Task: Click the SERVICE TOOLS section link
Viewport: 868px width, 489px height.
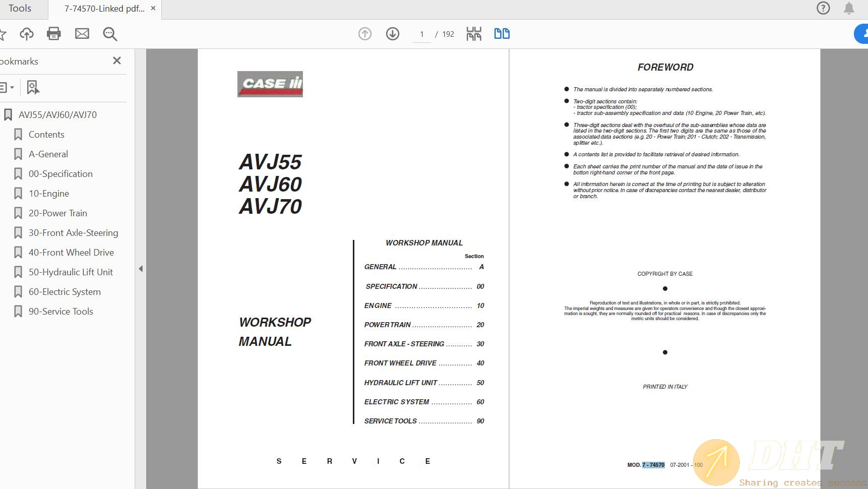Action: (x=424, y=421)
